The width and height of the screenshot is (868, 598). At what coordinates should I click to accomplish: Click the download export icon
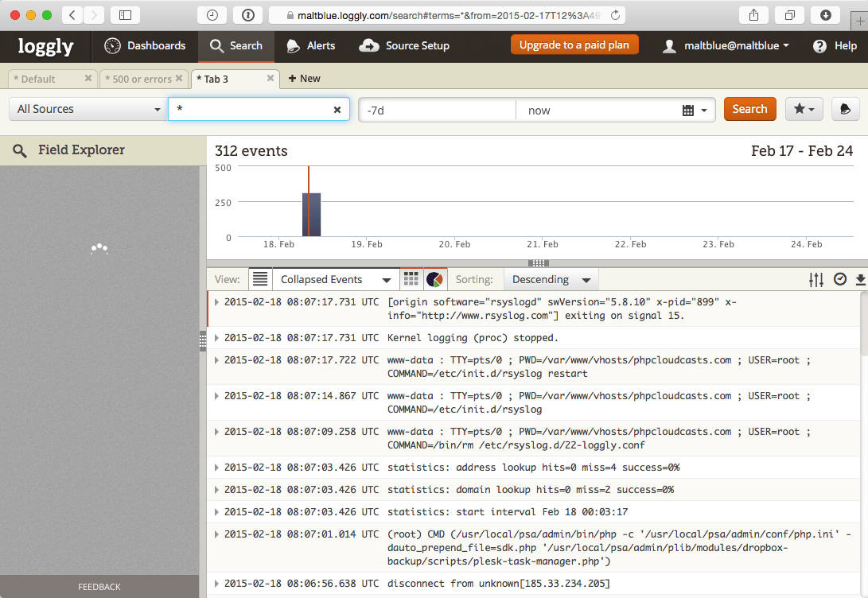click(x=861, y=279)
